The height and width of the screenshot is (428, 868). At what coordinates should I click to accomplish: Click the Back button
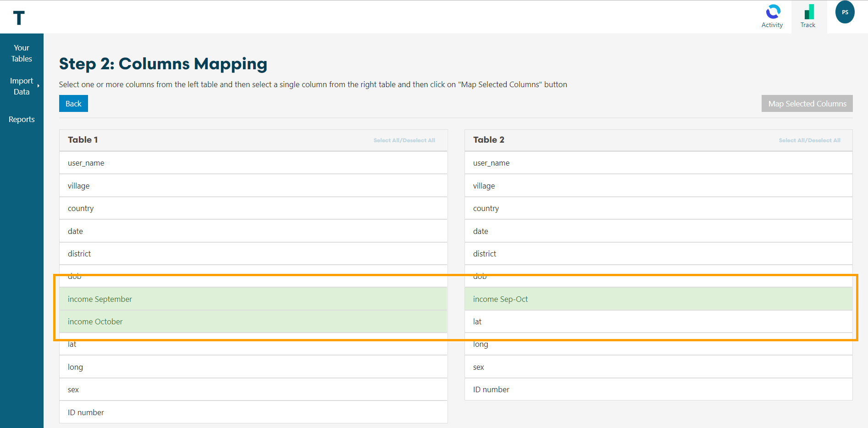pos(73,104)
